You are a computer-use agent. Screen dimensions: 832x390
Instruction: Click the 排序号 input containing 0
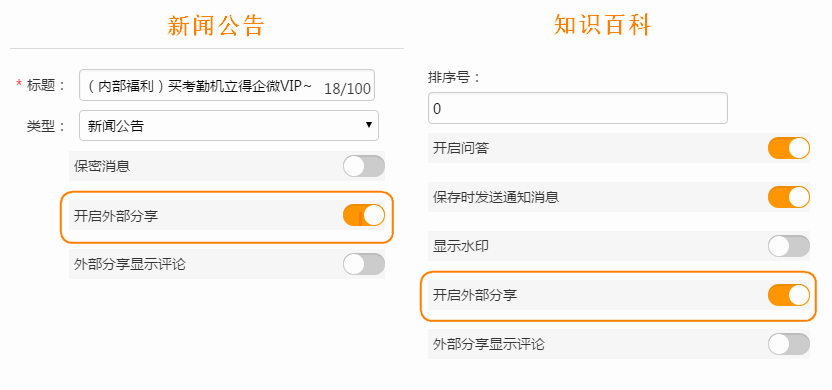(x=577, y=108)
